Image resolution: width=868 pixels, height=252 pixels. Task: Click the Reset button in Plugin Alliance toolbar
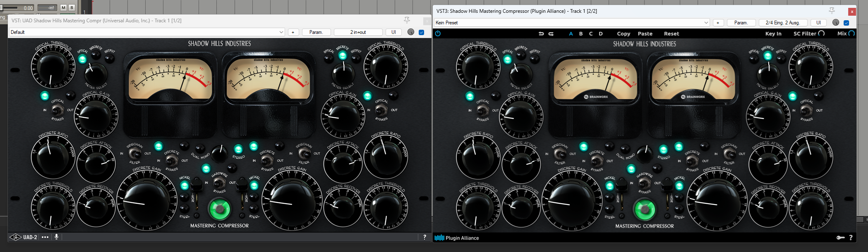(671, 34)
